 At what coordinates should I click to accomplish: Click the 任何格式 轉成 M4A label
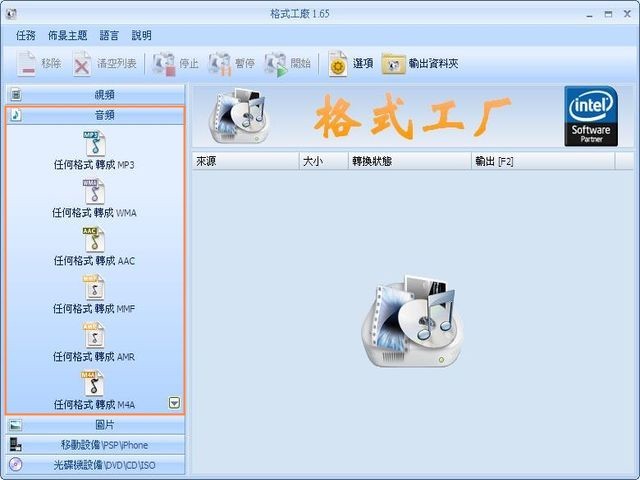pos(94,404)
